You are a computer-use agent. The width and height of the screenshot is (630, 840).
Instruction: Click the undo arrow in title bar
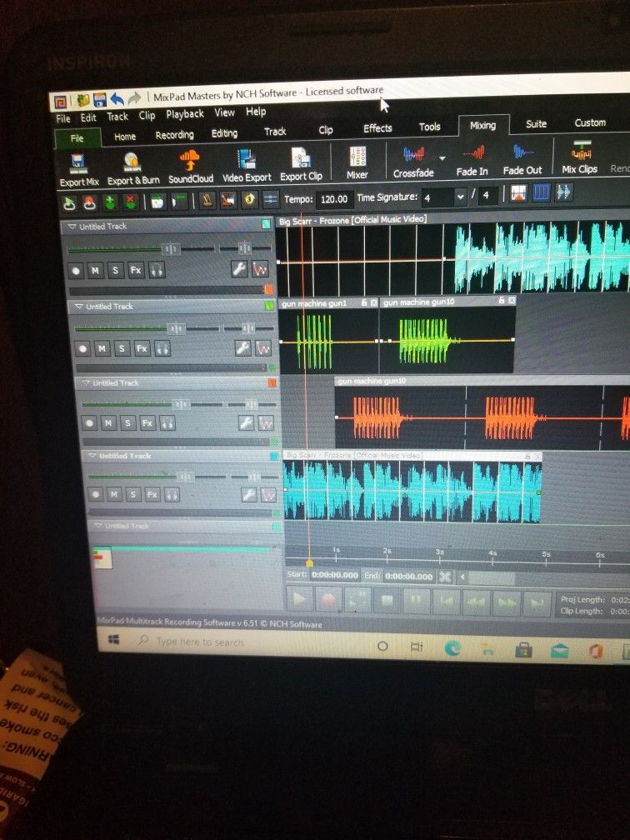(x=117, y=99)
